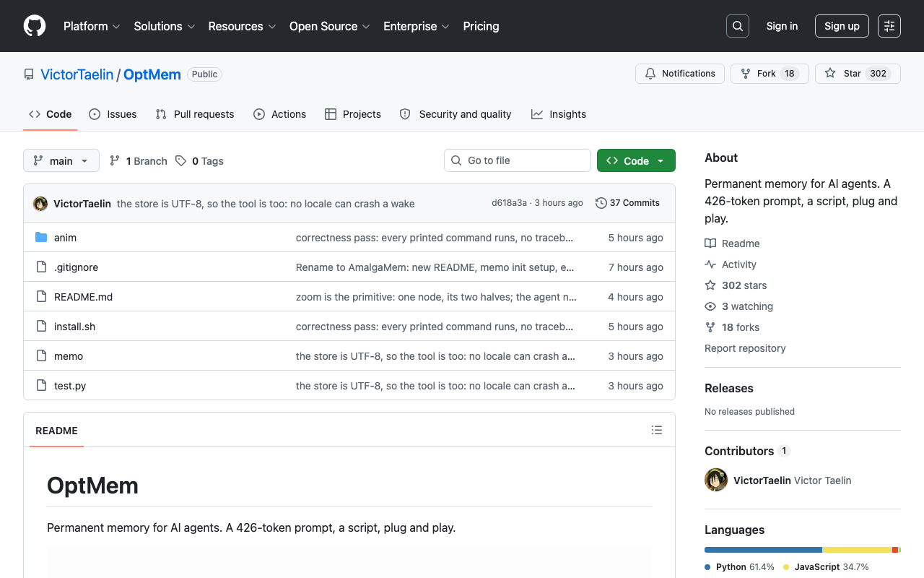The width and height of the screenshot is (924, 578).
Task: Click the Python segment of the language bar
Action: tap(763, 550)
